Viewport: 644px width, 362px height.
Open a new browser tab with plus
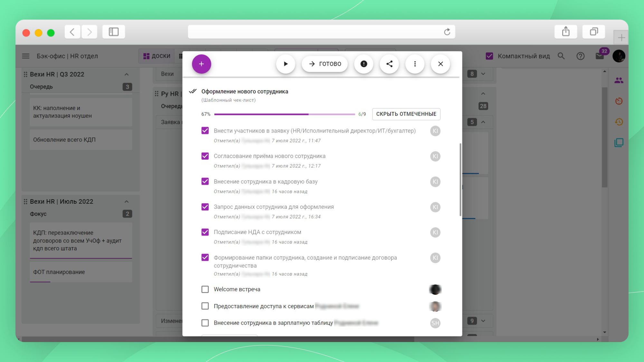pyautogui.click(x=621, y=38)
